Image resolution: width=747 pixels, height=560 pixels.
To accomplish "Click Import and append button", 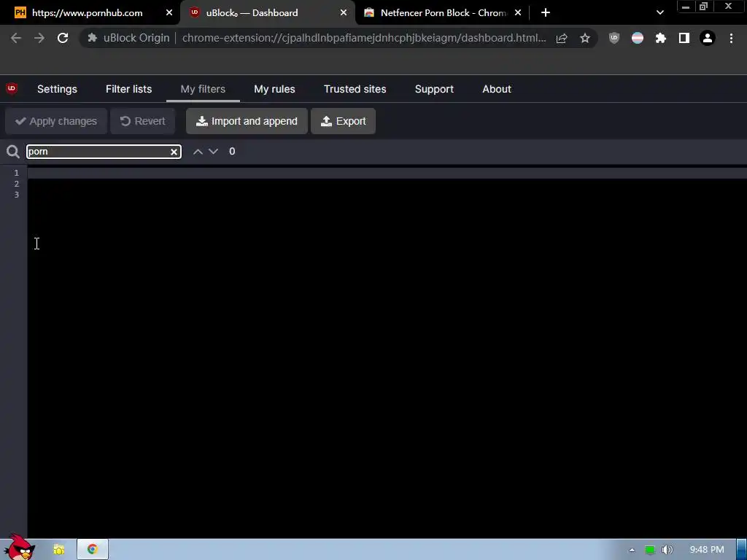I will point(247,122).
